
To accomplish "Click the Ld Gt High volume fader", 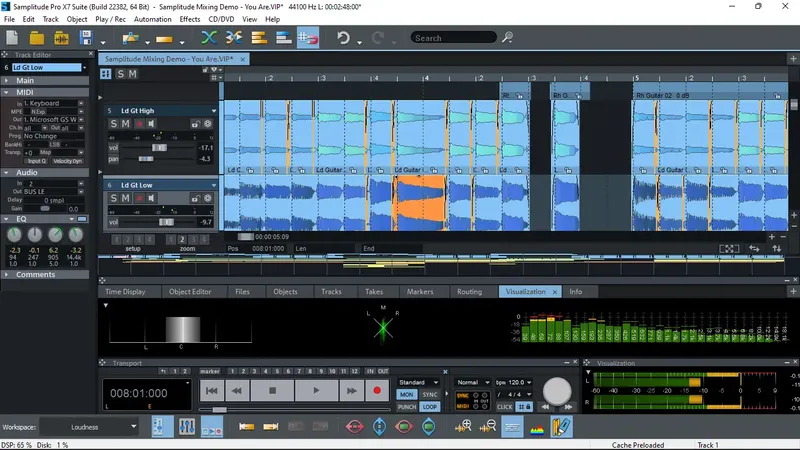I will click(x=159, y=148).
